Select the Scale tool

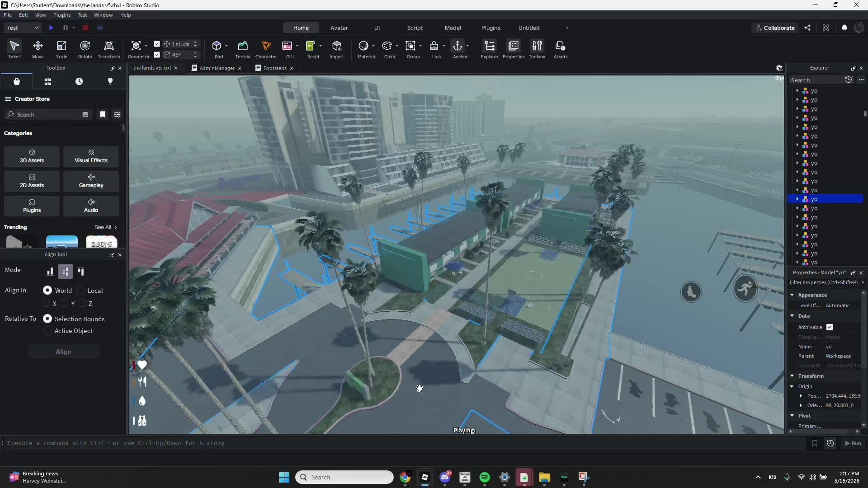pyautogui.click(x=61, y=49)
